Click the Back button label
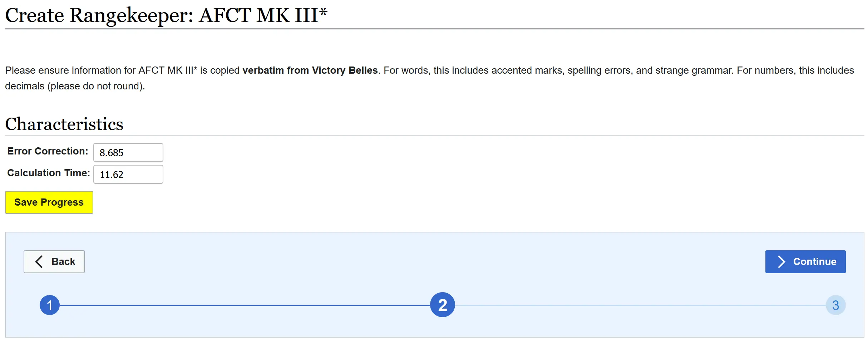This screenshot has width=868, height=339. (63, 261)
